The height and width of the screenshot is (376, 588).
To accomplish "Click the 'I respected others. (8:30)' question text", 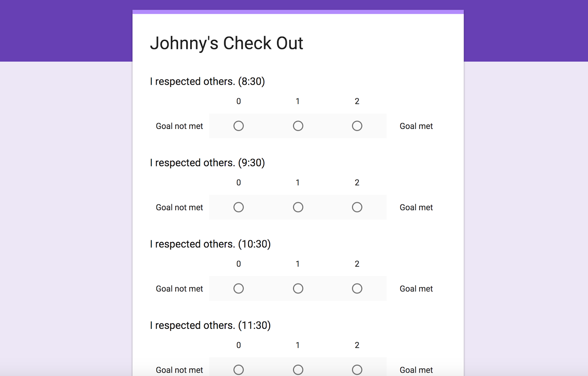I will pos(207,81).
